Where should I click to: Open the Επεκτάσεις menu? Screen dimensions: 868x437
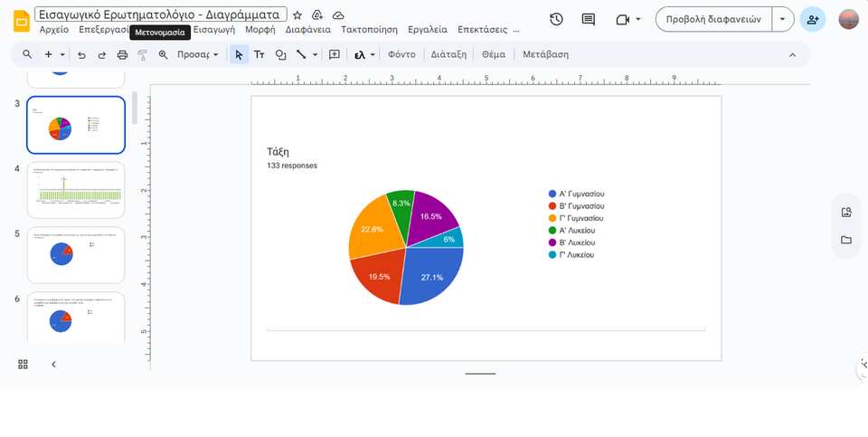click(x=483, y=30)
